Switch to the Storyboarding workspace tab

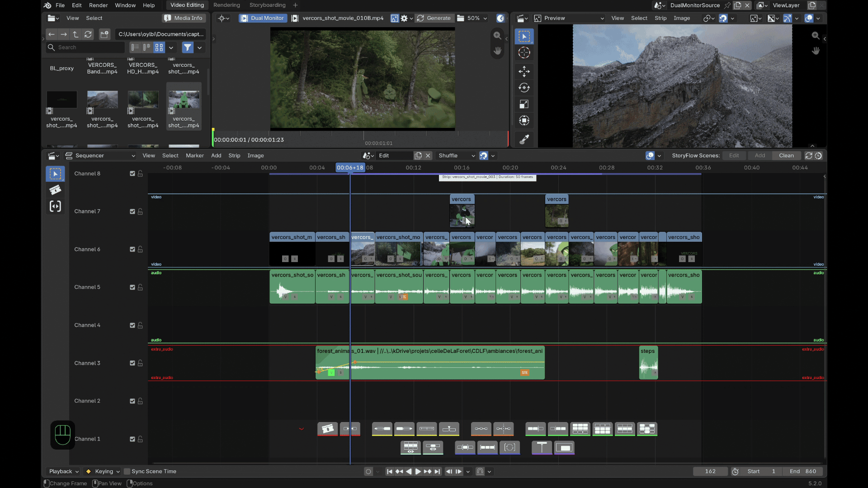pos(268,5)
